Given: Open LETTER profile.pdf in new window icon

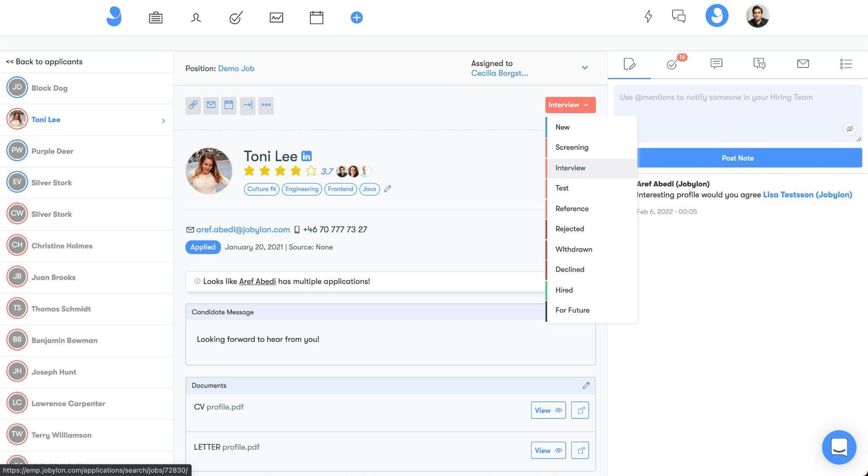Looking at the screenshot, I should click(x=580, y=450).
